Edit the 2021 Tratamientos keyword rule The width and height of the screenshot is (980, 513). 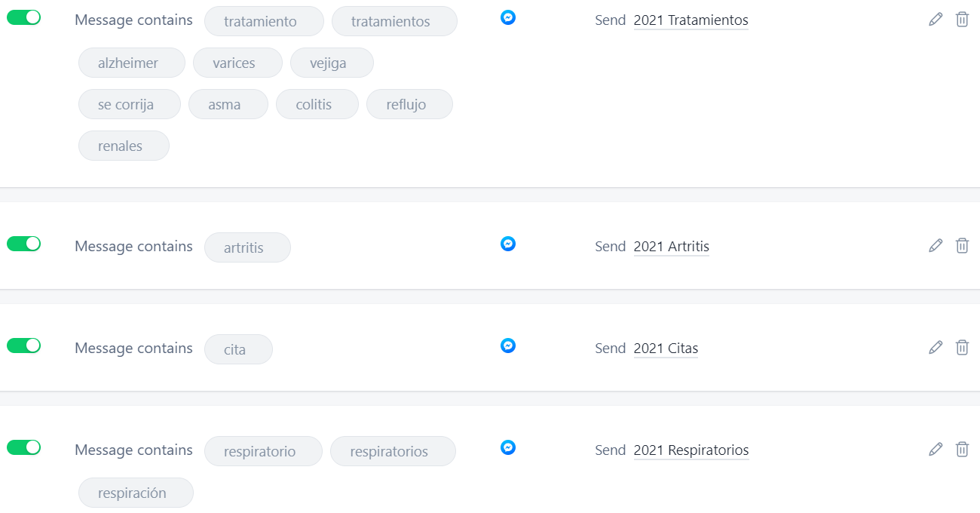(x=936, y=20)
